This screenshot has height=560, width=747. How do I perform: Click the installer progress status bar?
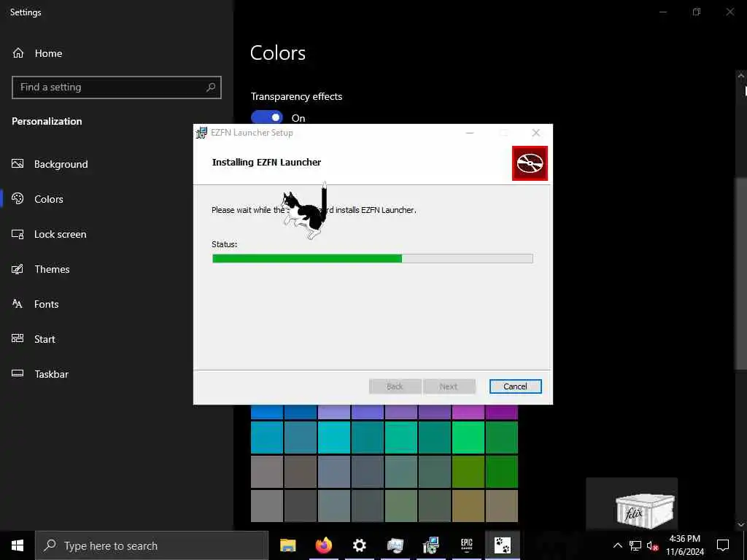click(373, 259)
